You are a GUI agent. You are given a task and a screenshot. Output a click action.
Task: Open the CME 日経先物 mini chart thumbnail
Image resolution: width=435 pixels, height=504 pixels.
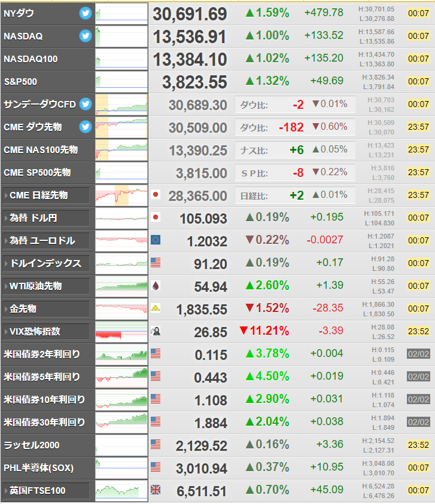tap(121, 196)
